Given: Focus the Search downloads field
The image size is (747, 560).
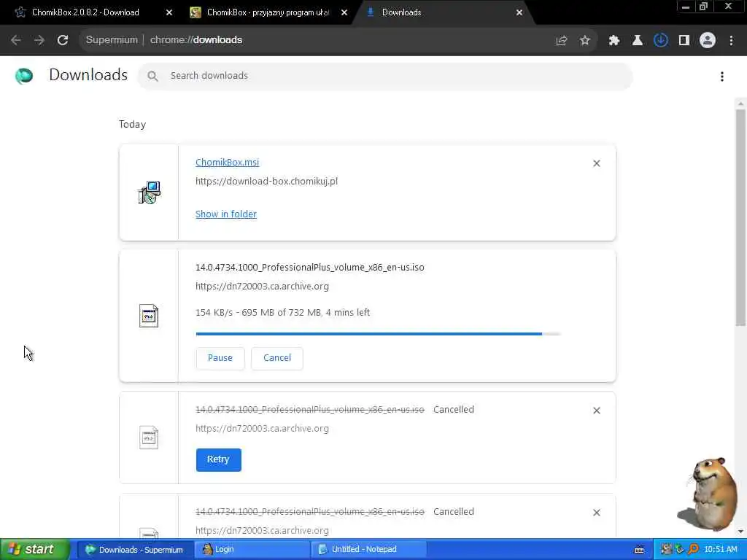Looking at the screenshot, I should 385,76.
